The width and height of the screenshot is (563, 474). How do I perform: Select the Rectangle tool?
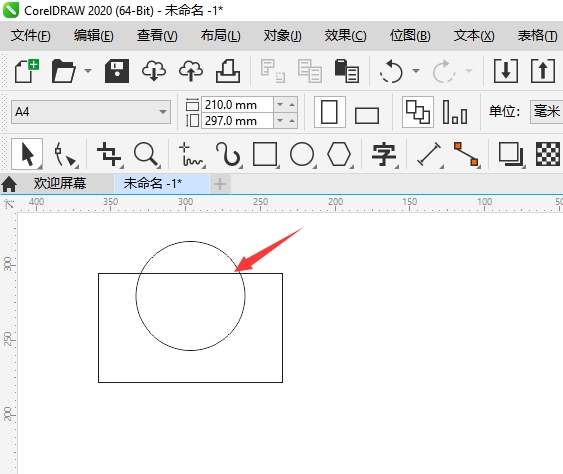coord(265,154)
